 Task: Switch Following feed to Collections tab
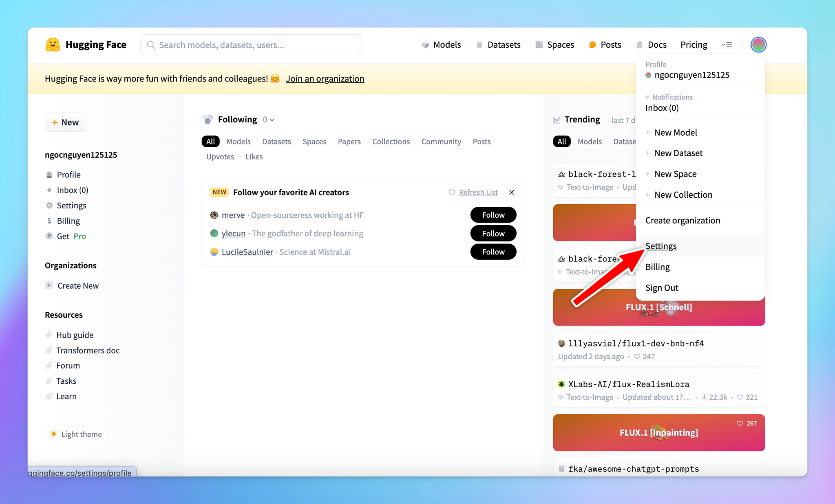pos(391,141)
